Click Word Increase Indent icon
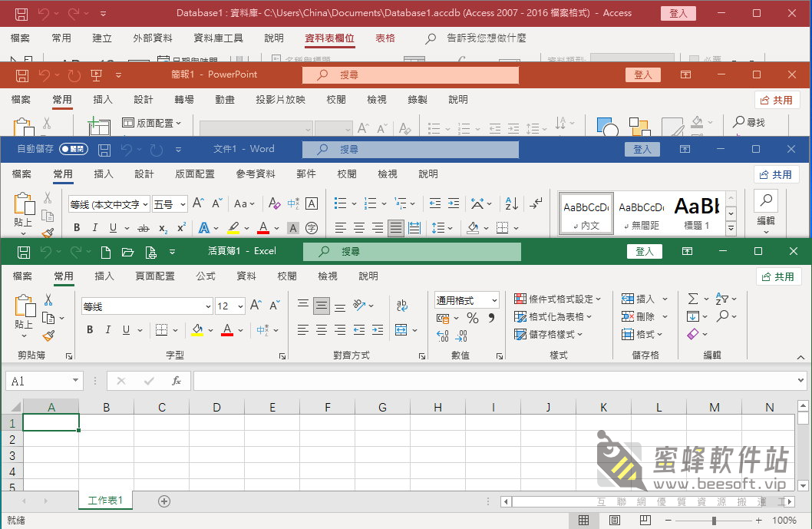This screenshot has width=812, height=529. 454,203
